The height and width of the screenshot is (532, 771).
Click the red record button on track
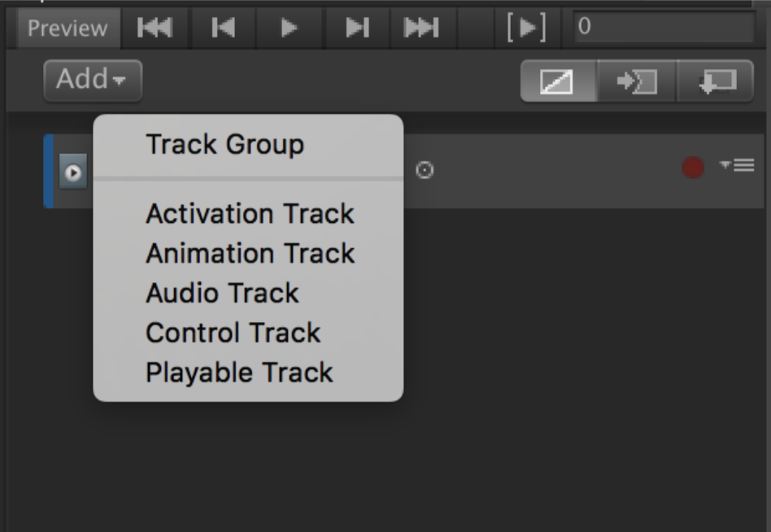coord(693,168)
